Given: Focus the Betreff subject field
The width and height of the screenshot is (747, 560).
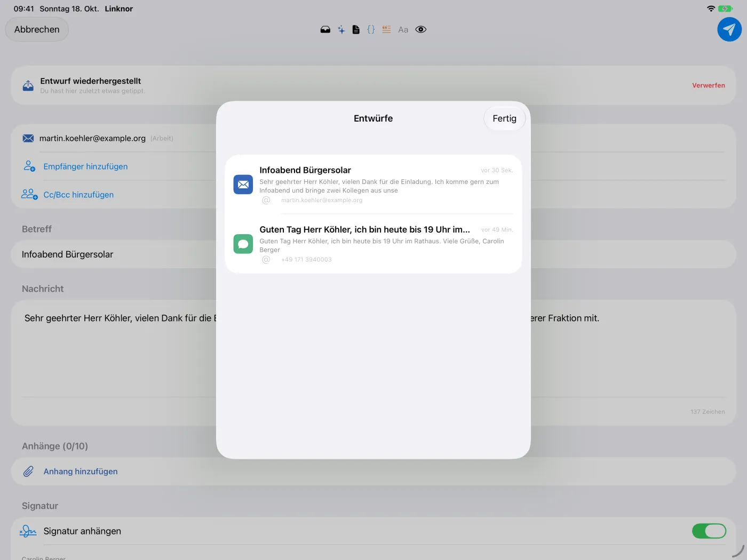Looking at the screenshot, I should (373, 254).
